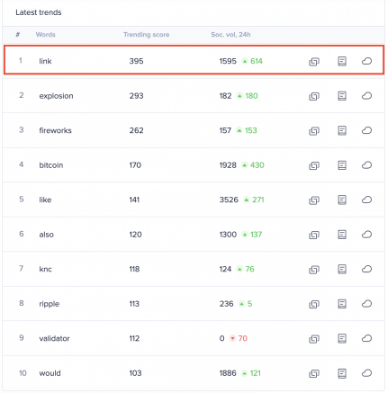Click the chart icon in the ripple row

314,304
